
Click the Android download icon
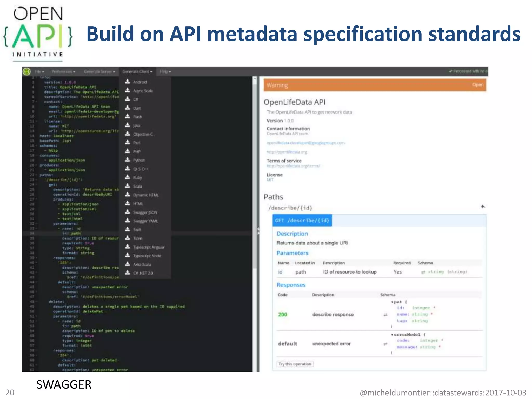128,82
